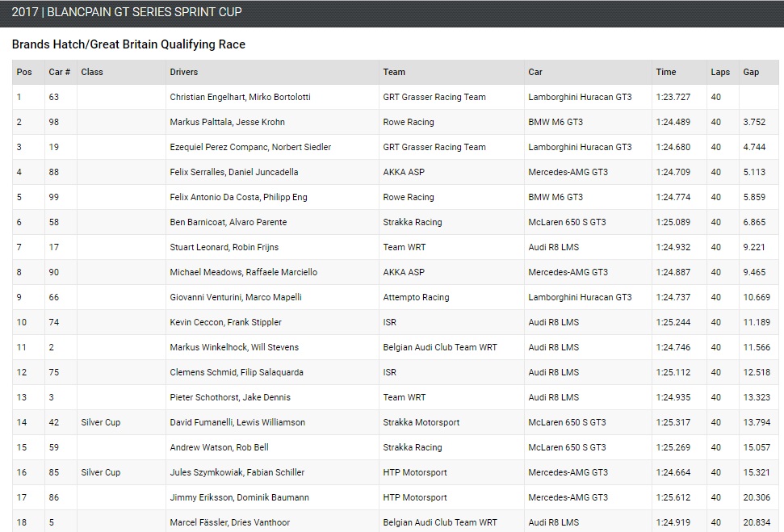Click the McLaren 650 S GT3 for car 58

click(567, 222)
